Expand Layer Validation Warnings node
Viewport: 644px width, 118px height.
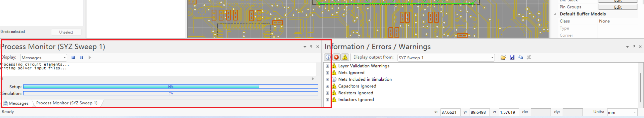[x=327, y=66]
